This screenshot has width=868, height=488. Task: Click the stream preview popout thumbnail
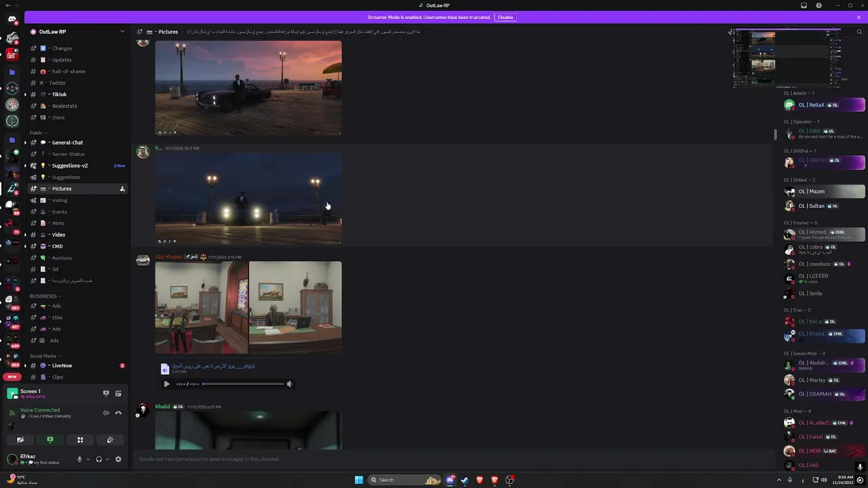click(787, 59)
